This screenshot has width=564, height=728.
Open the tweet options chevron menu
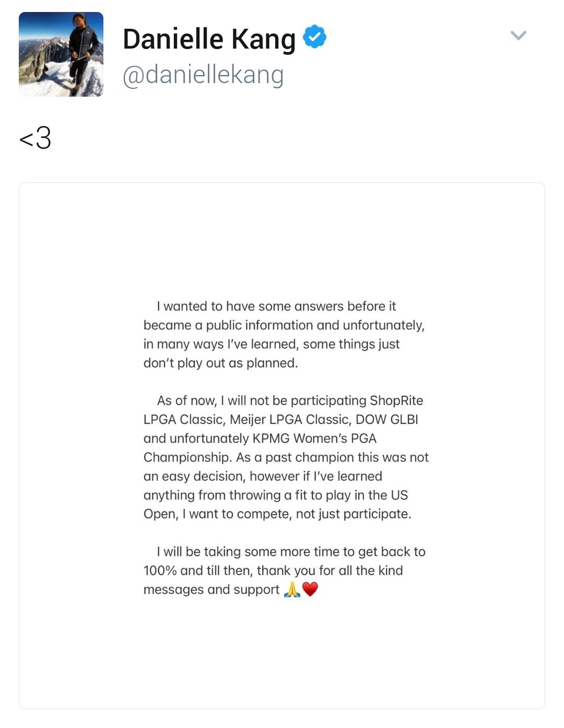point(518,36)
